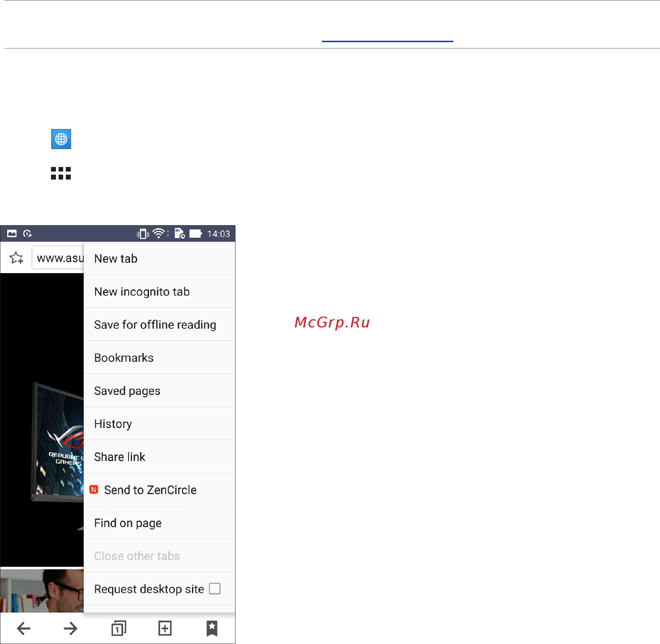Tap the blue globe Browser icon
Screen dimensions: 660x644
(61, 139)
